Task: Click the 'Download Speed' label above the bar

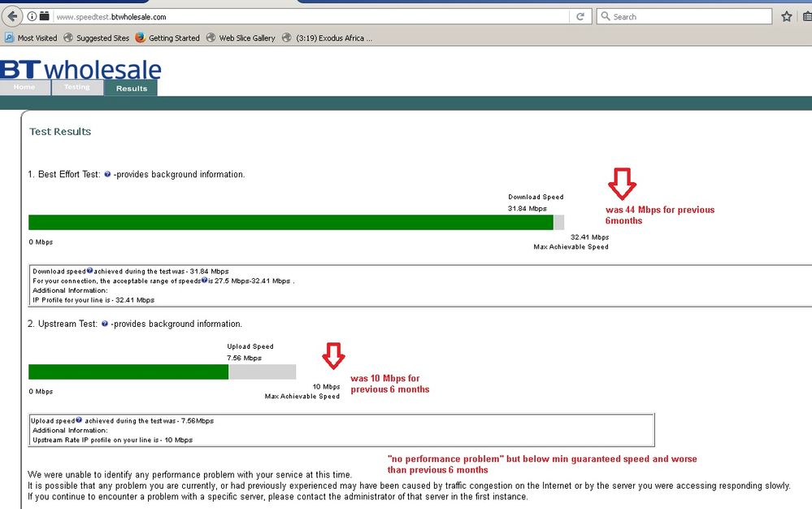Action: (536, 197)
